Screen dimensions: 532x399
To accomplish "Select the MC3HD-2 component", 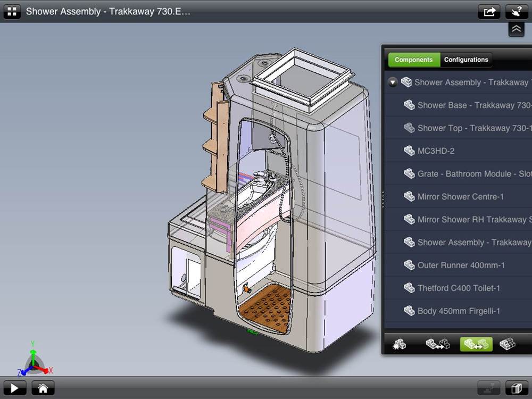I will click(436, 151).
